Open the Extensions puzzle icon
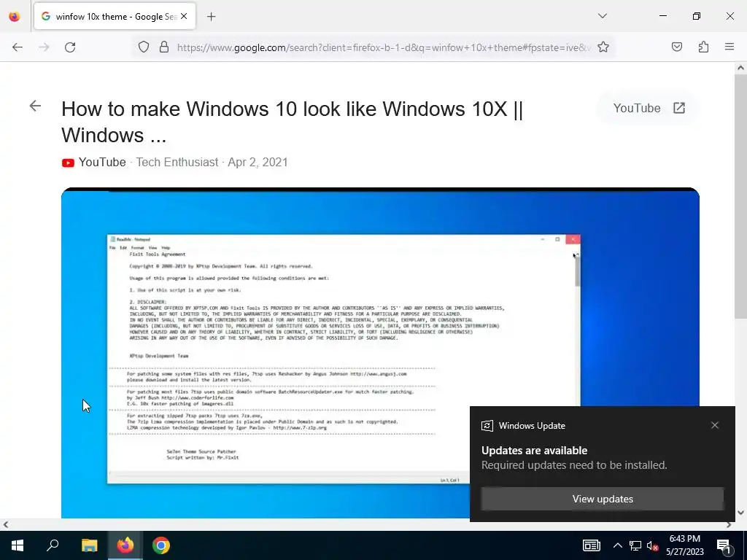This screenshot has height=560, width=747. (703, 47)
